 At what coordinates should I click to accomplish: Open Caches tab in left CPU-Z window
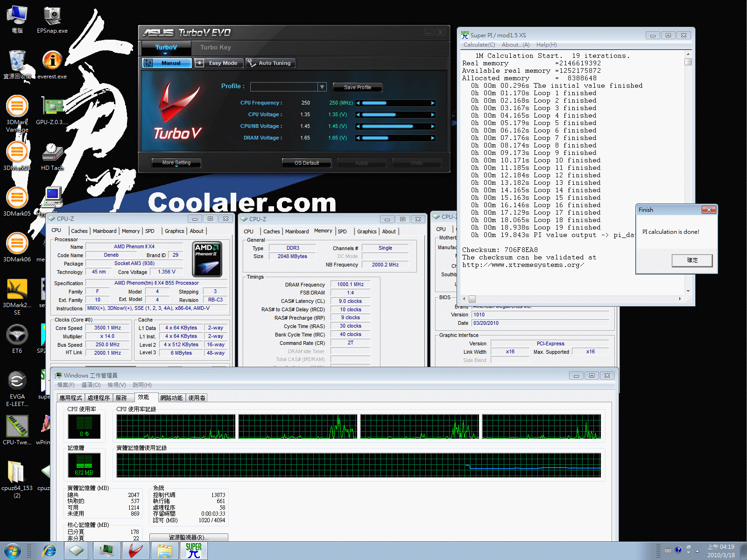(79, 231)
